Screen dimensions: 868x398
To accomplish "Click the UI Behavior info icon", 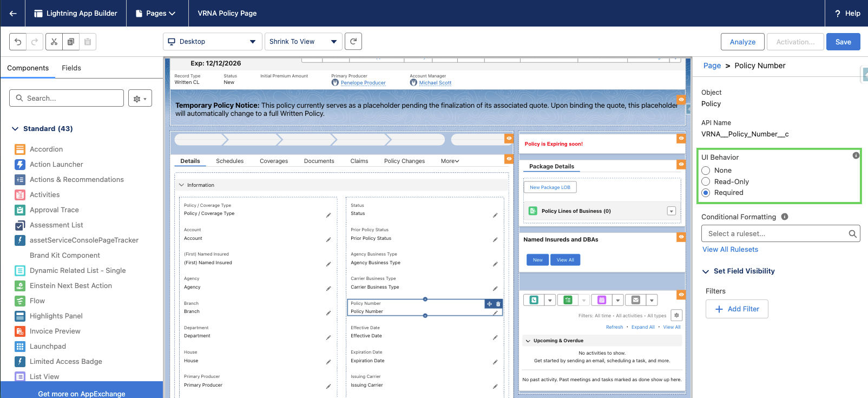I will click(x=856, y=155).
